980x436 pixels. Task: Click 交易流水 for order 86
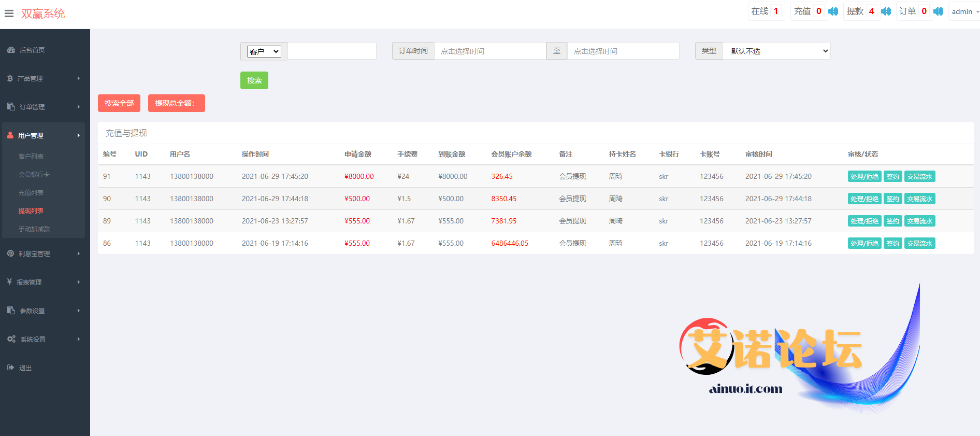pos(920,243)
